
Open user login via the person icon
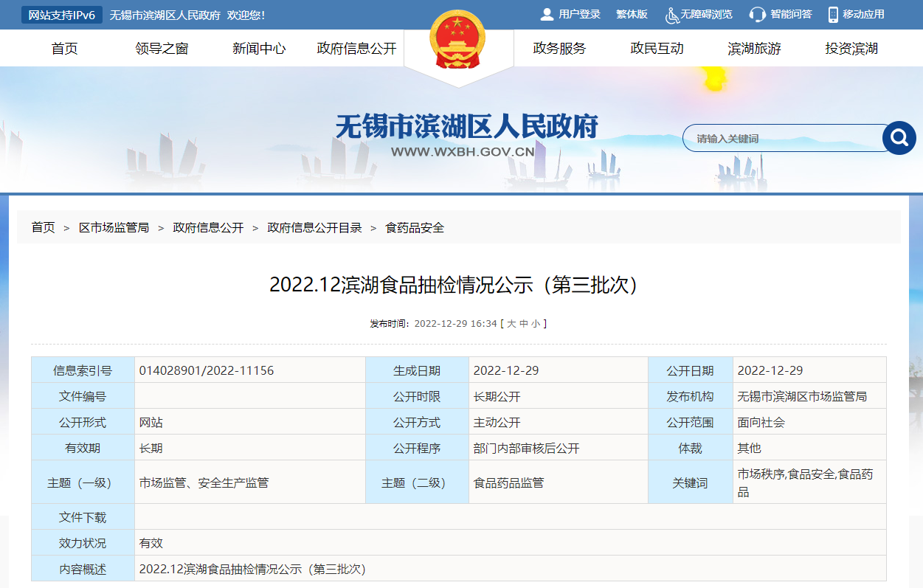[x=546, y=13]
